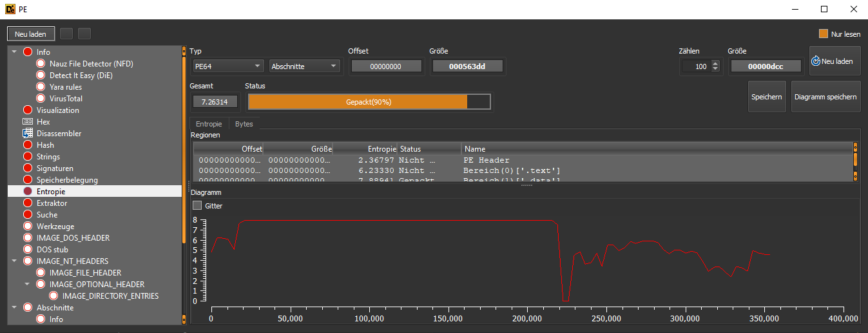
Task: Select the Name column header
Action: [x=657, y=149]
